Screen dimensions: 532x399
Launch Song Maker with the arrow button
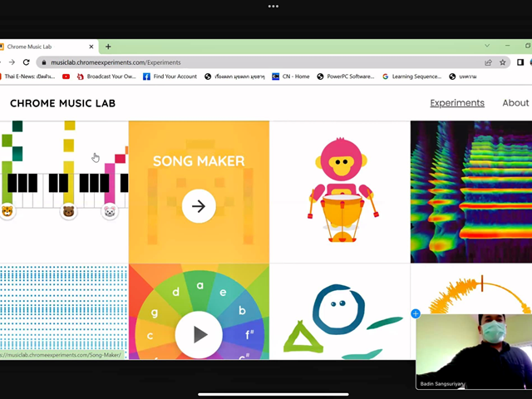click(x=199, y=206)
